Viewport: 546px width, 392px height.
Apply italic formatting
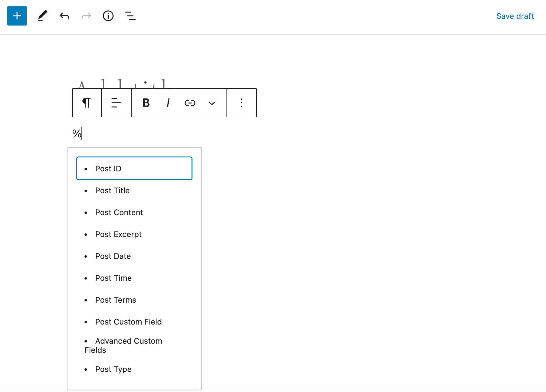coord(168,103)
